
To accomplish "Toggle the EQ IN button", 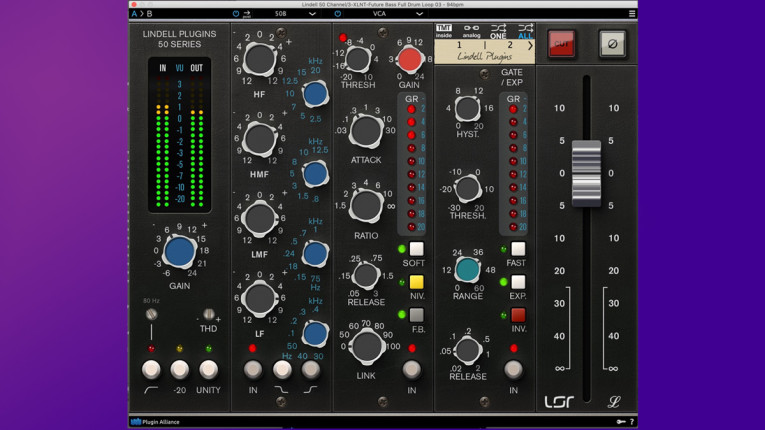I will (x=253, y=369).
